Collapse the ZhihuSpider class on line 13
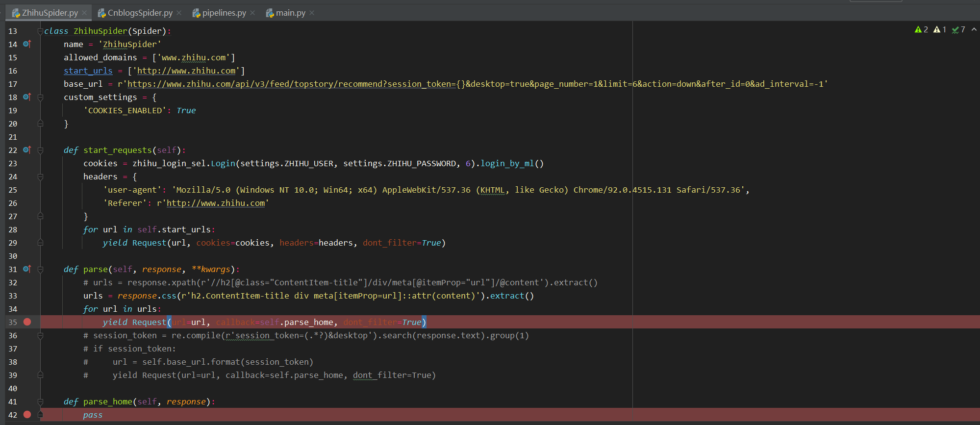 40,31
